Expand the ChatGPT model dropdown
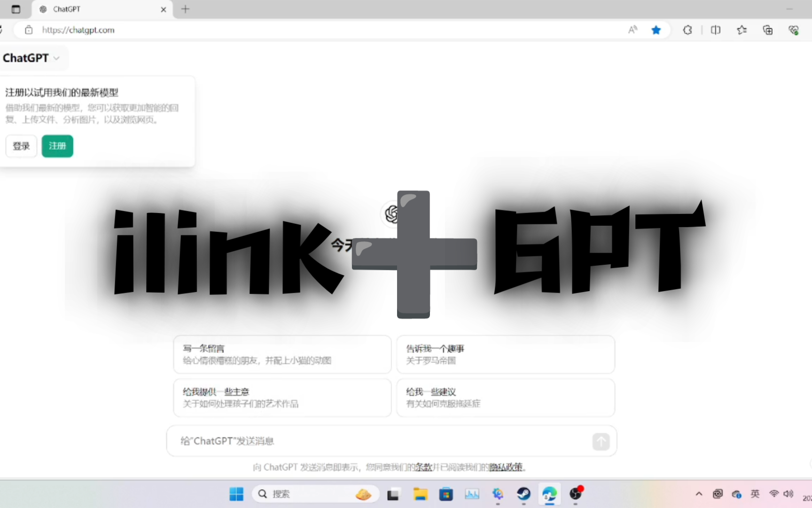812x508 pixels. point(31,58)
